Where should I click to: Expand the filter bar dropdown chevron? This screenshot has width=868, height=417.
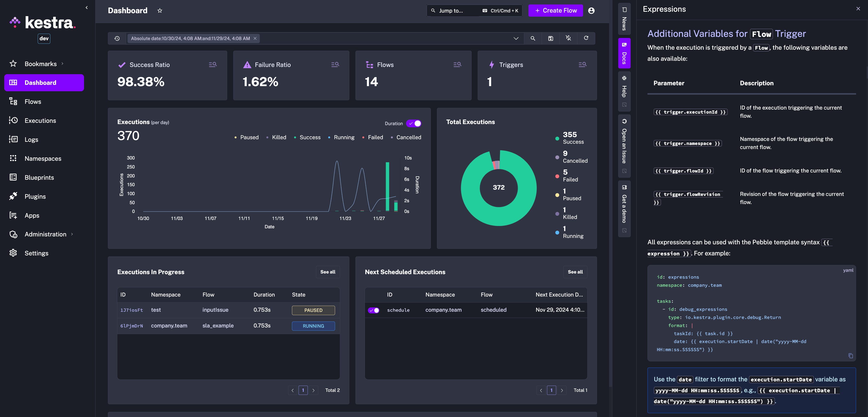(515, 38)
